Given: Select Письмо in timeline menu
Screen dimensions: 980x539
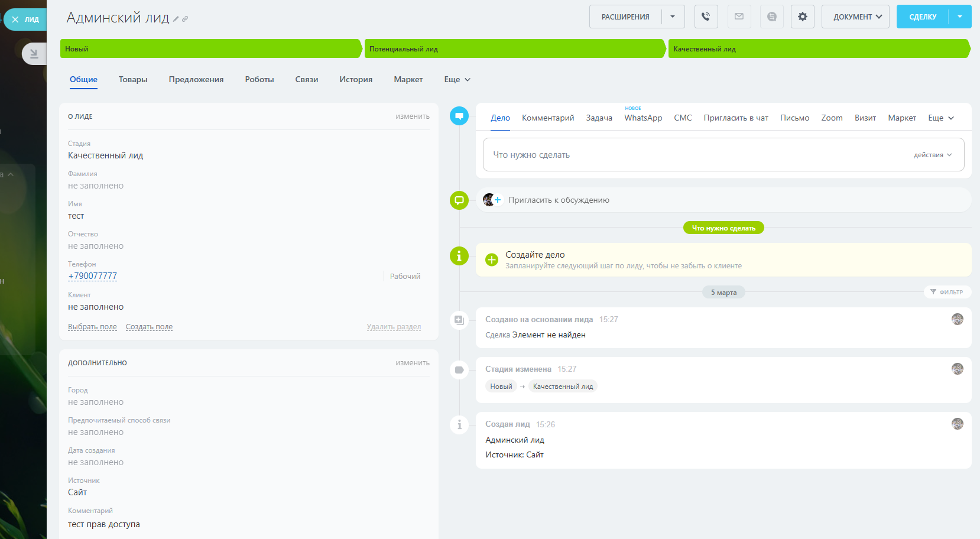Looking at the screenshot, I should click(x=794, y=118).
